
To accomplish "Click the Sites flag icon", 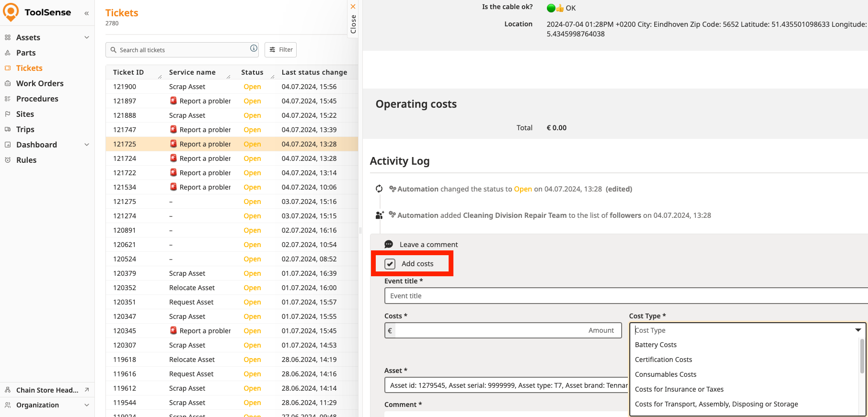I will pyautogui.click(x=8, y=114).
